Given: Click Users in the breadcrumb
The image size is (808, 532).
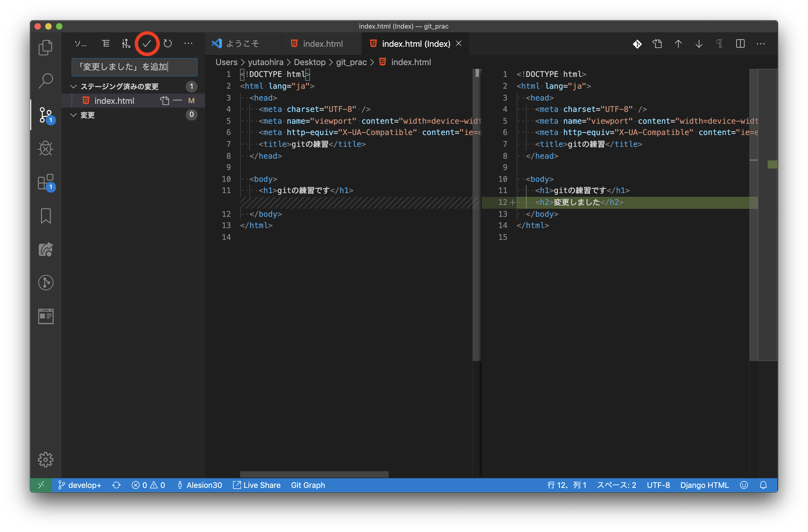Looking at the screenshot, I should [226, 62].
